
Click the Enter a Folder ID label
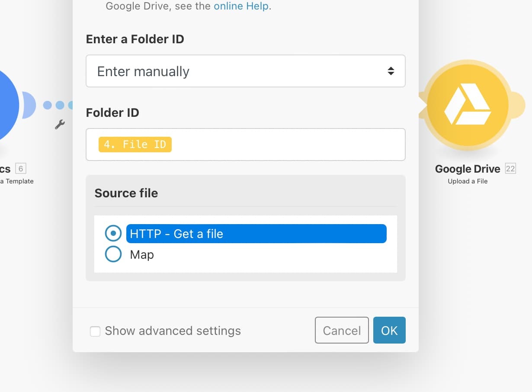pyautogui.click(x=135, y=39)
